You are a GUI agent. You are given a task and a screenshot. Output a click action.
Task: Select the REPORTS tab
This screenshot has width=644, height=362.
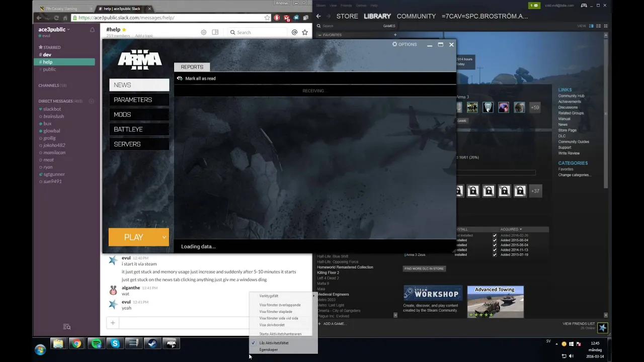[x=192, y=67]
